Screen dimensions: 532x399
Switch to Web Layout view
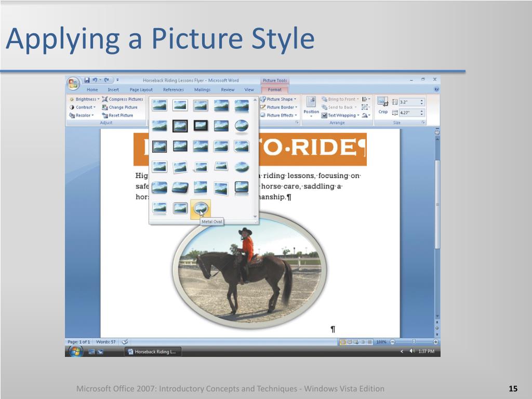(356, 342)
